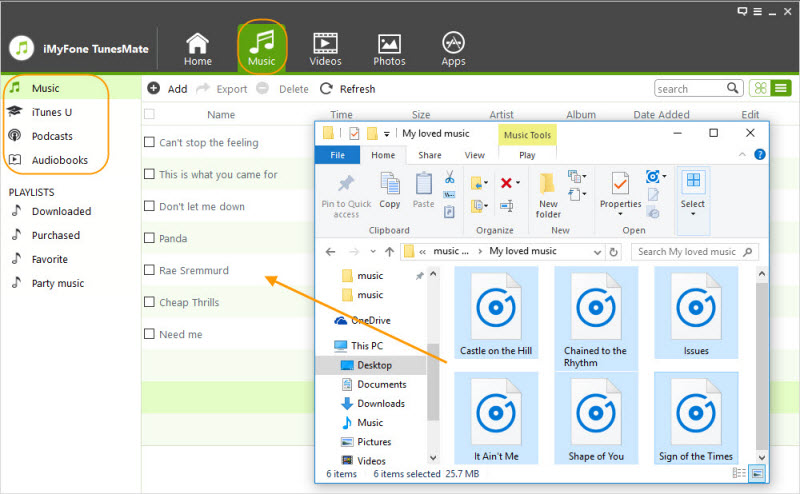Switch TunesMate to grid view
800x494 pixels.
[x=760, y=88]
